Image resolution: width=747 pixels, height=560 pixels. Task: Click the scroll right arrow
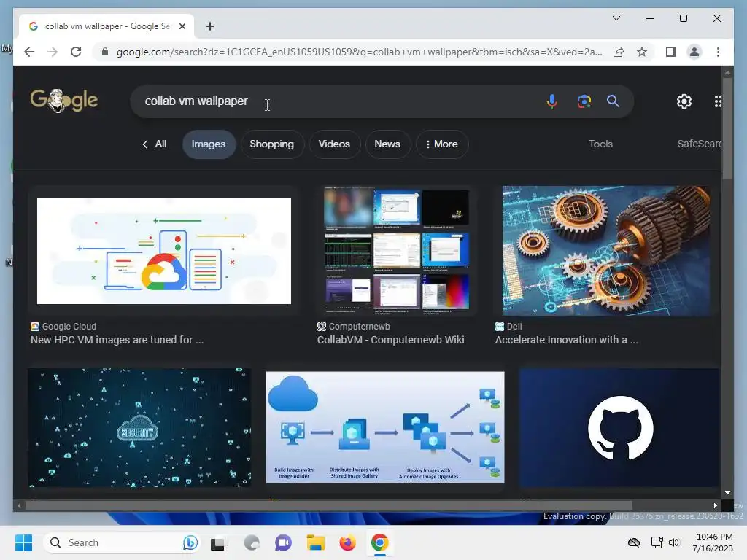tap(715, 506)
